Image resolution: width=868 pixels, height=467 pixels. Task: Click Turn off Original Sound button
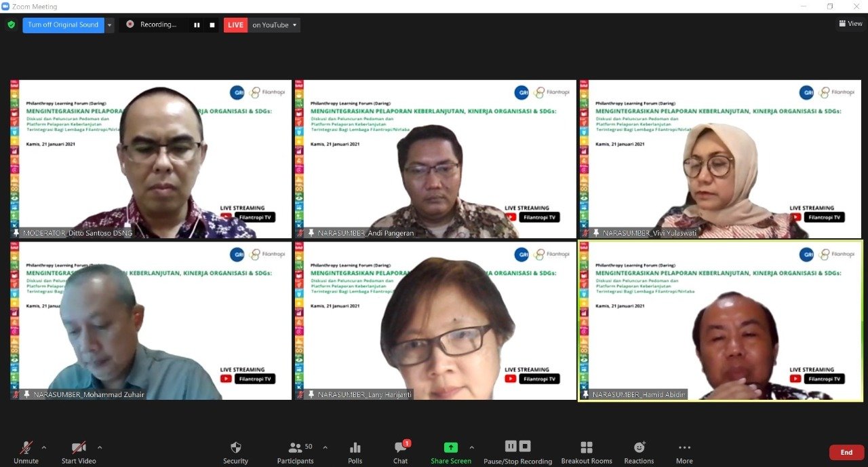[63, 25]
